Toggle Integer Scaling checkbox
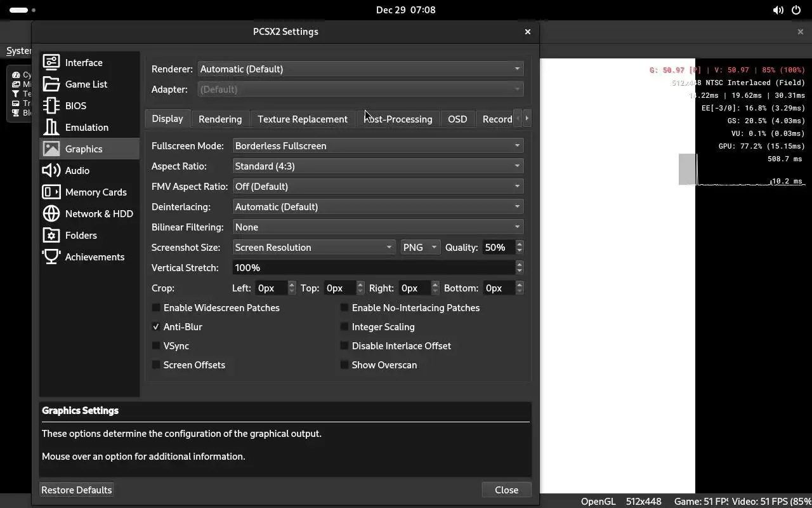Screen dimensions: 812x508 click(344, 326)
